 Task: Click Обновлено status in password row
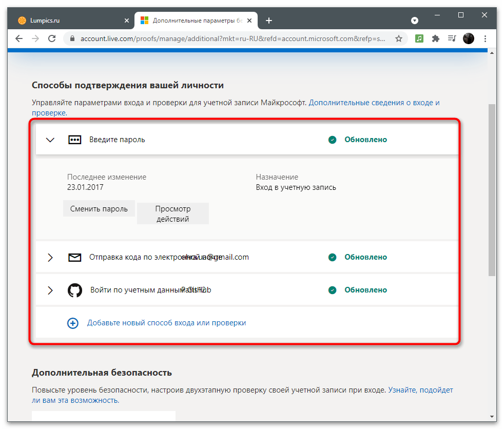(x=365, y=140)
